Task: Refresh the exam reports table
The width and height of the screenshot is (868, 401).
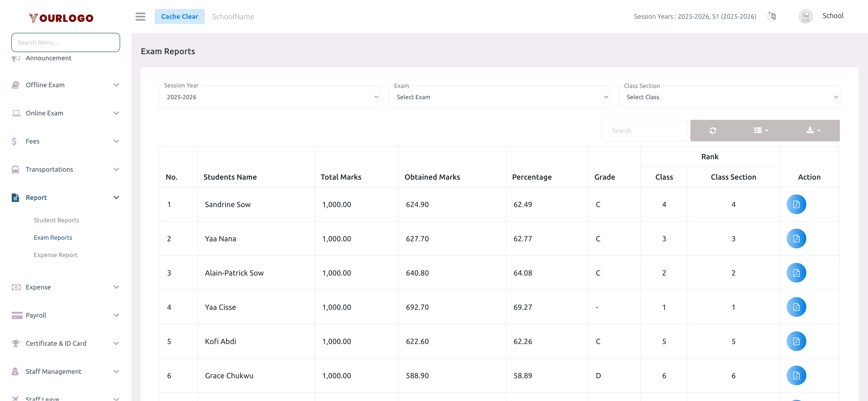Action: pos(713,130)
